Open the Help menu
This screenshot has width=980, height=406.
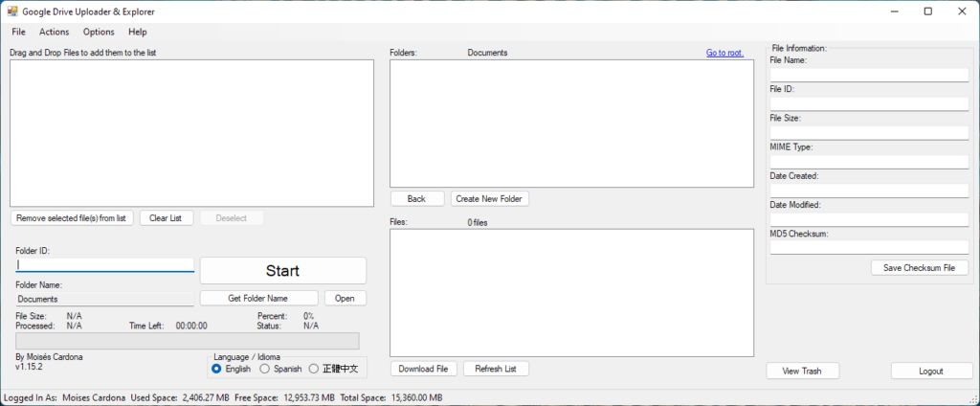pyautogui.click(x=138, y=32)
